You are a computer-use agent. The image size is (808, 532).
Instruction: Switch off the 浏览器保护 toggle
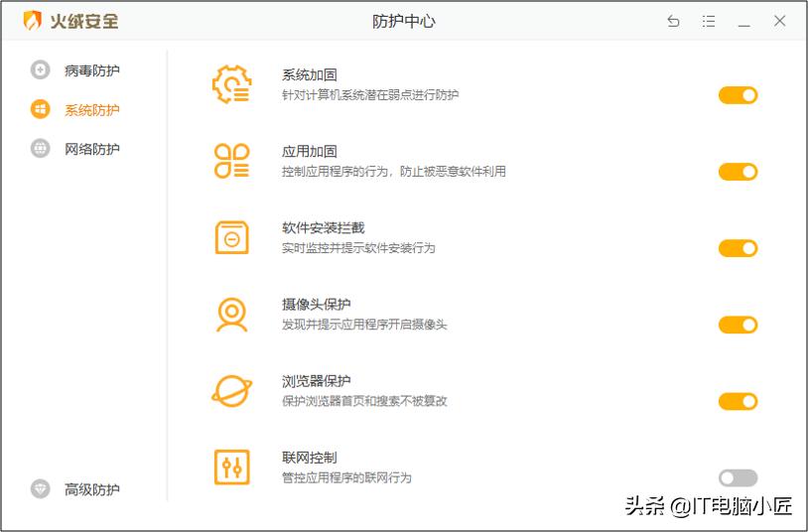(738, 401)
